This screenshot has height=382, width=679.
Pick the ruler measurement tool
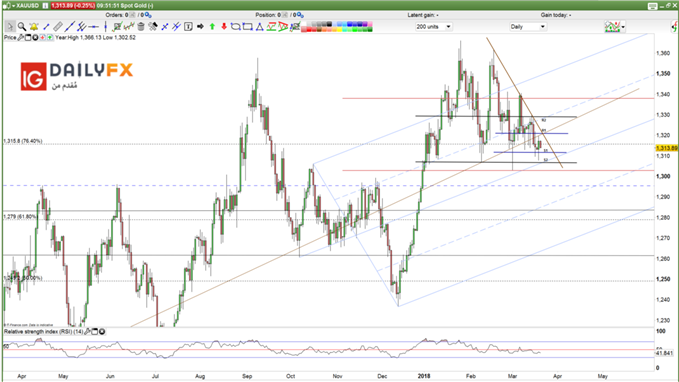pos(58,27)
